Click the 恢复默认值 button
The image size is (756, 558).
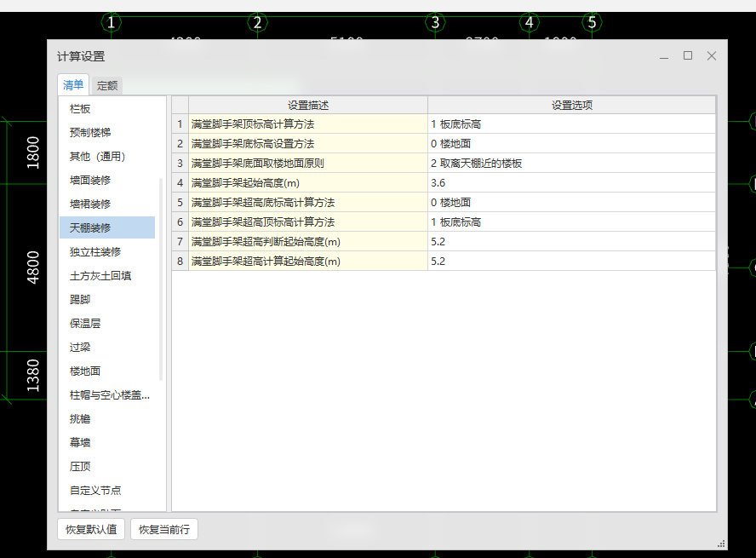[x=91, y=530]
